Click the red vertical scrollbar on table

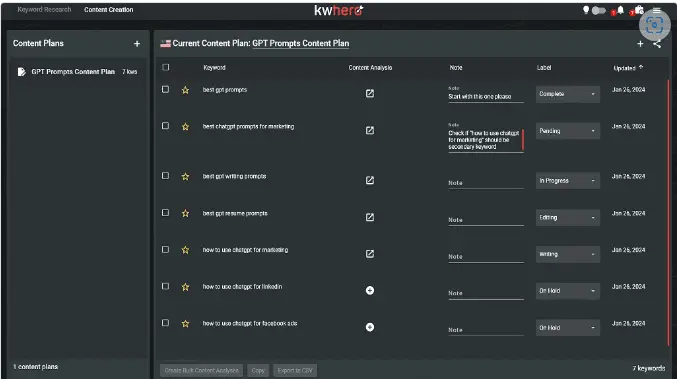coord(668,213)
